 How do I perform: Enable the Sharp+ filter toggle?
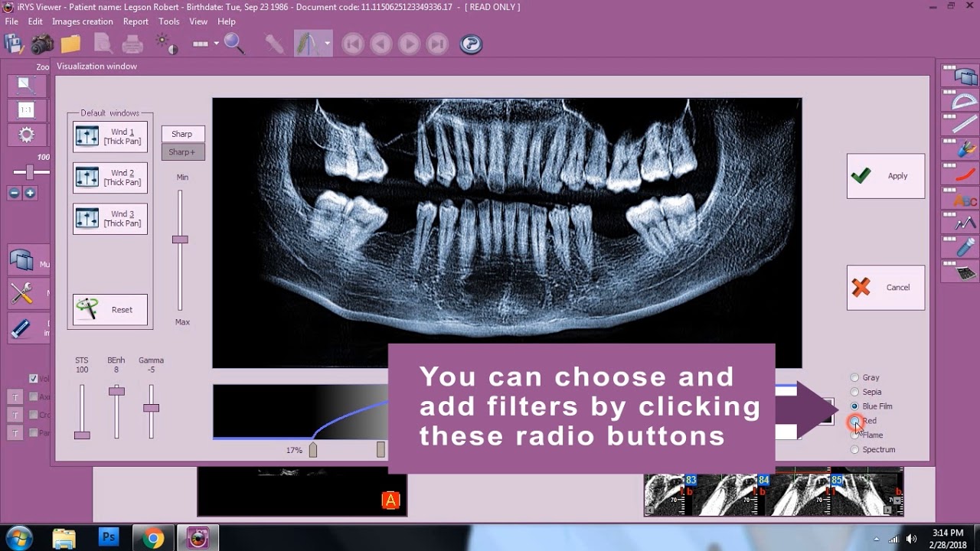(183, 152)
